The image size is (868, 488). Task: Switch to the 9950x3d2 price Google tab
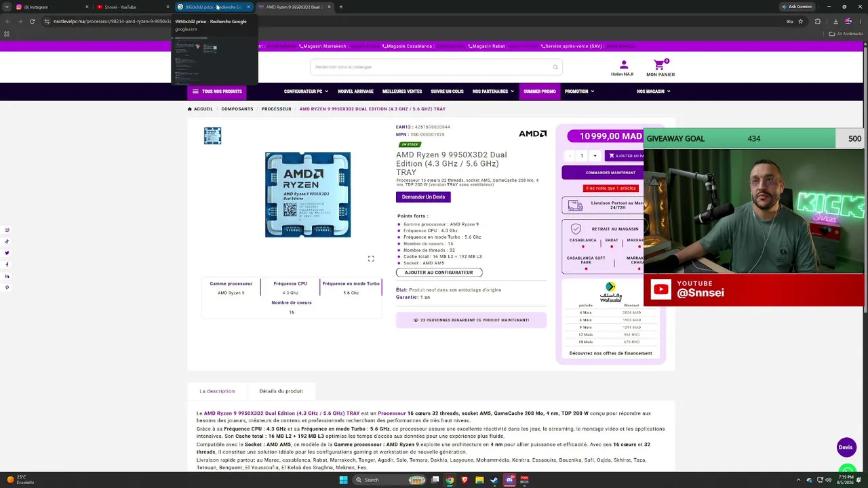click(x=214, y=7)
